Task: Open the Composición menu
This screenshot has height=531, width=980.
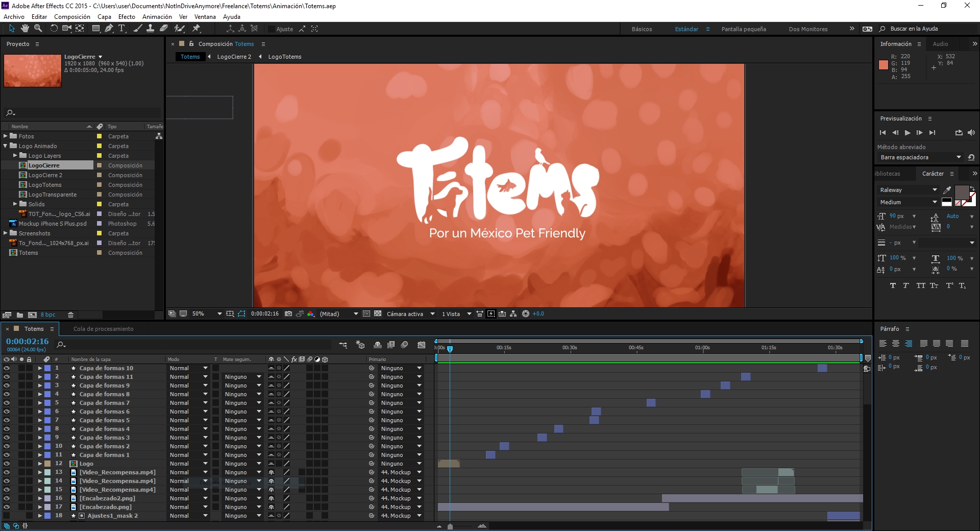Action: tap(72, 17)
